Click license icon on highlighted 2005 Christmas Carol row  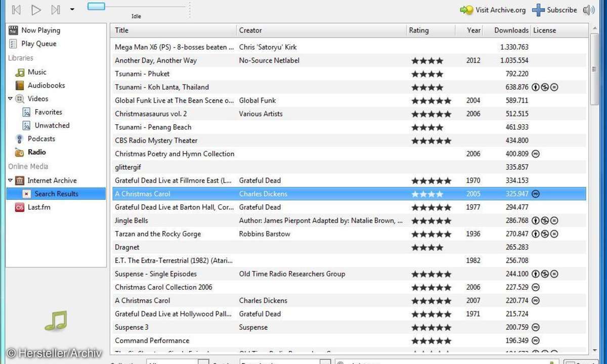536,194
